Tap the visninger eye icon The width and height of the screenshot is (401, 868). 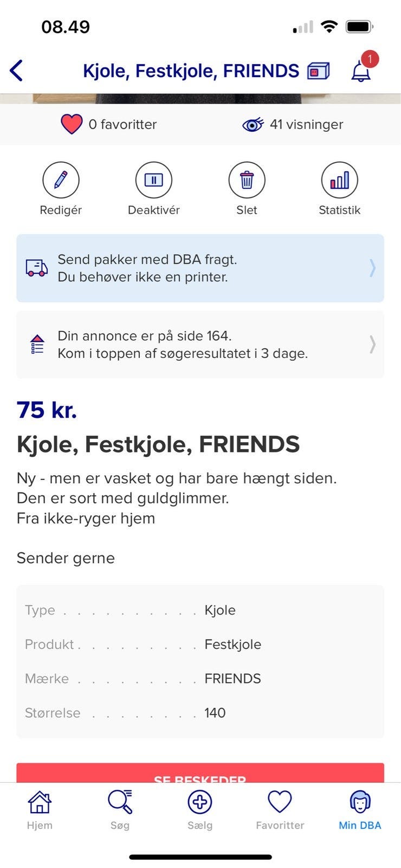click(x=253, y=125)
